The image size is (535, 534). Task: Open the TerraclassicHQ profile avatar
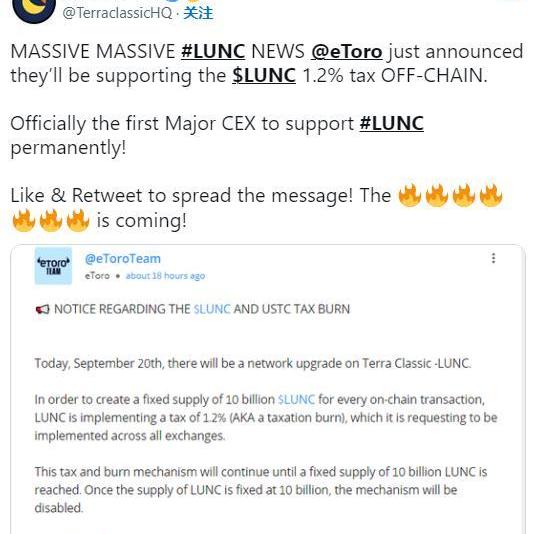(x=34, y=10)
